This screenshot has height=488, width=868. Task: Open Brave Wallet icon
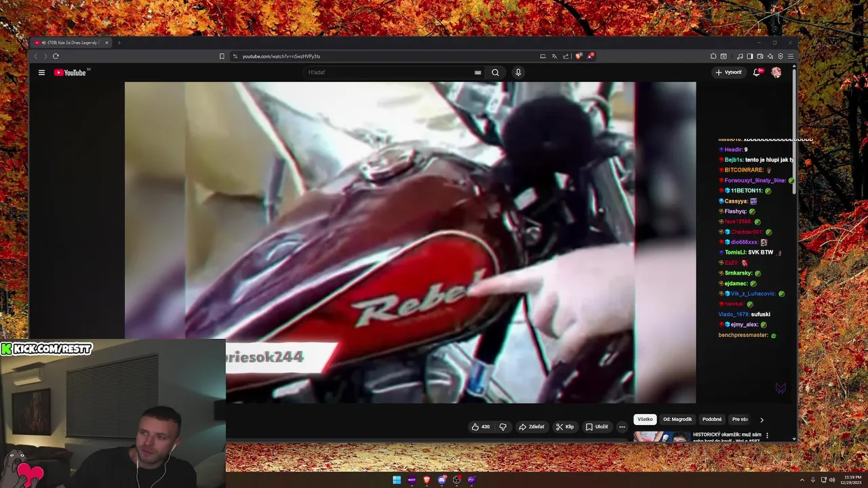tap(760, 56)
